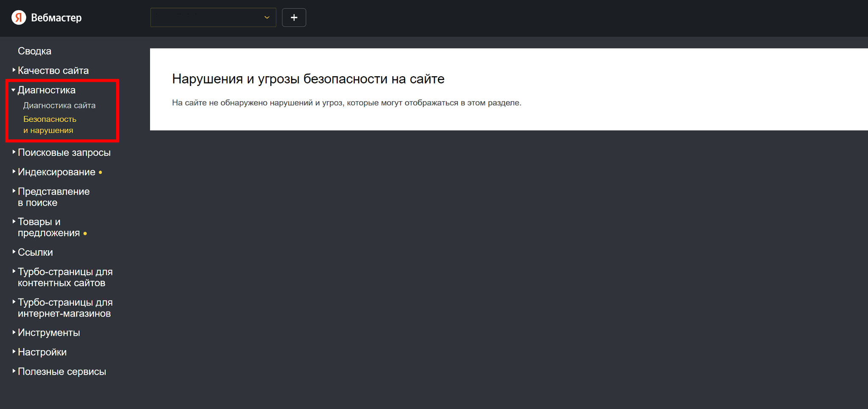The image size is (868, 409).
Task: Expand Товары и предложения arrow
Action: click(x=14, y=221)
